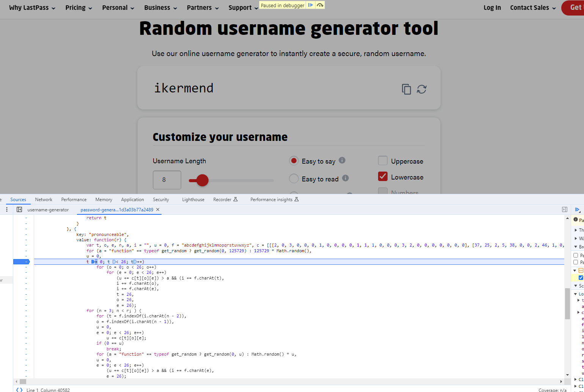Switch to the Network panel tab
The height and width of the screenshot is (392, 584).
click(x=44, y=200)
